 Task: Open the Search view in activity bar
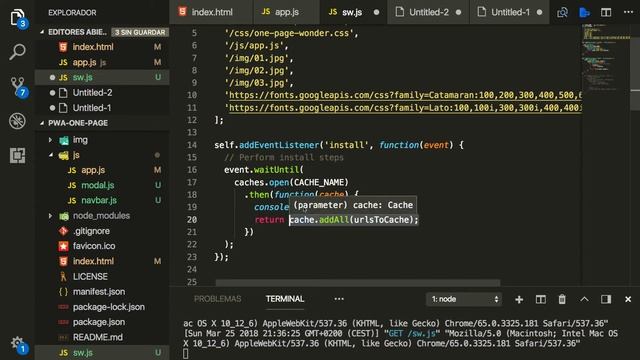[x=18, y=52]
